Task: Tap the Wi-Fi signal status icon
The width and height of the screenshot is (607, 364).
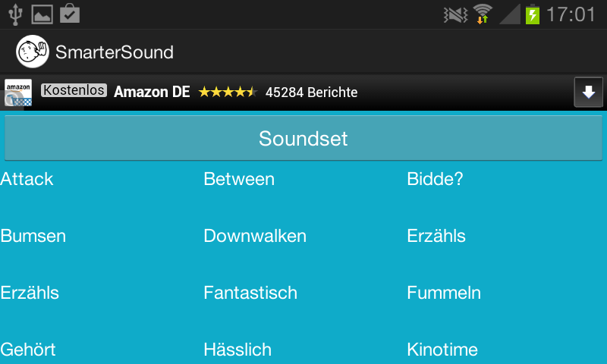Action: click(482, 14)
